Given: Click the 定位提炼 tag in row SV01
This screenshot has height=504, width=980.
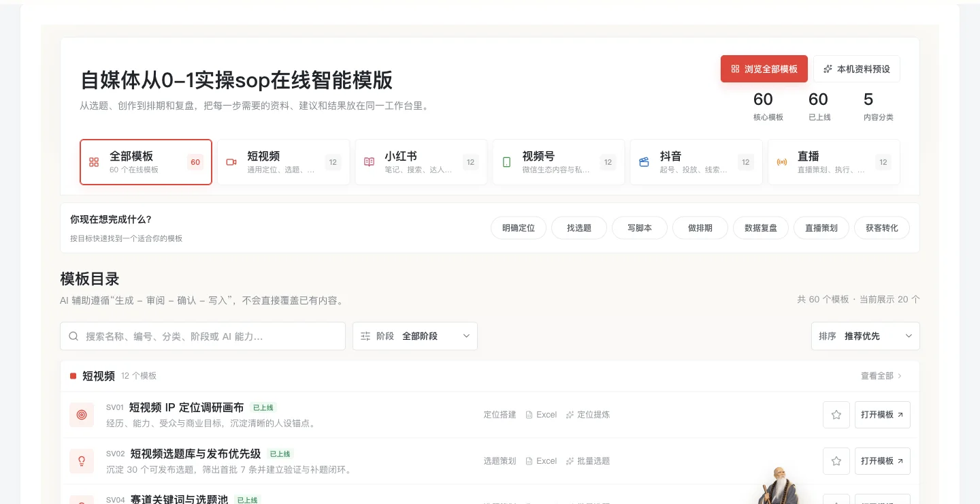Looking at the screenshot, I should (x=588, y=415).
